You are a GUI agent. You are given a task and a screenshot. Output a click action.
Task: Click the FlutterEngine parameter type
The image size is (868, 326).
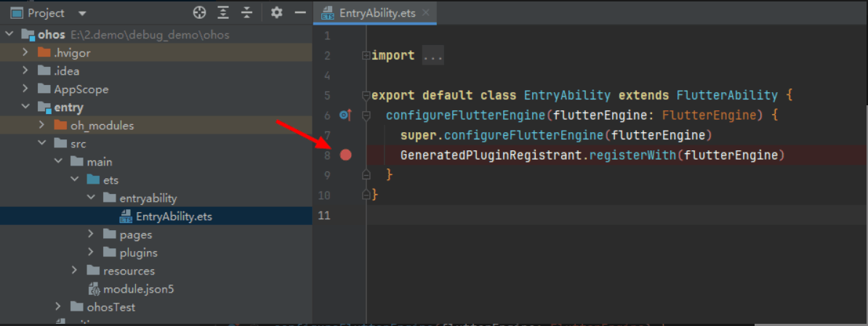[x=709, y=115]
